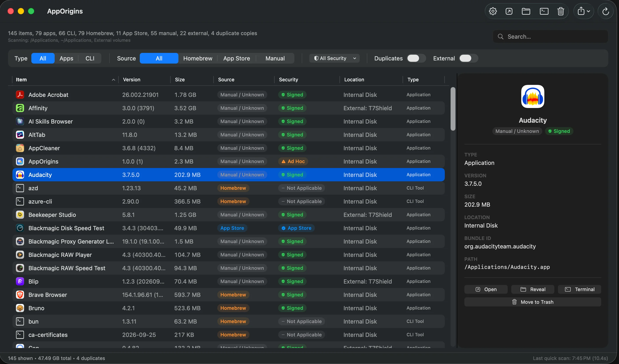The height and width of the screenshot is (364, 619).
Task: Click the azd CLI terminal icon
Action: click(20, 188)
